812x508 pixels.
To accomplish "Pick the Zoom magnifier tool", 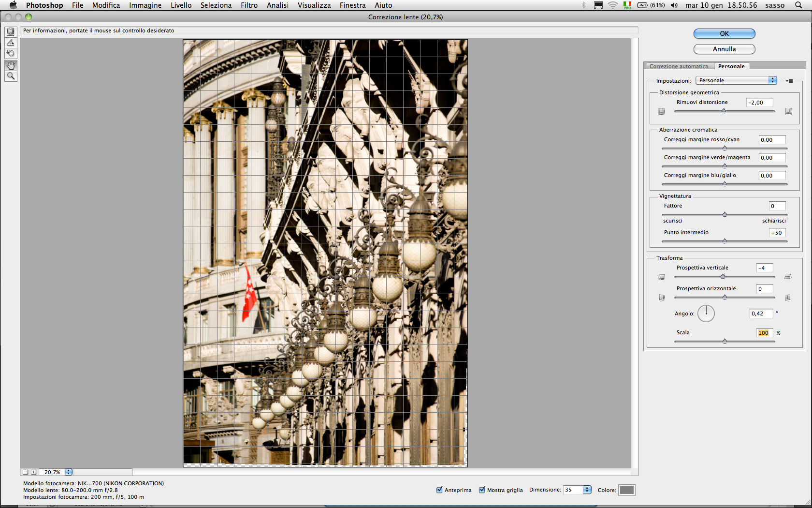I will 11,76.
